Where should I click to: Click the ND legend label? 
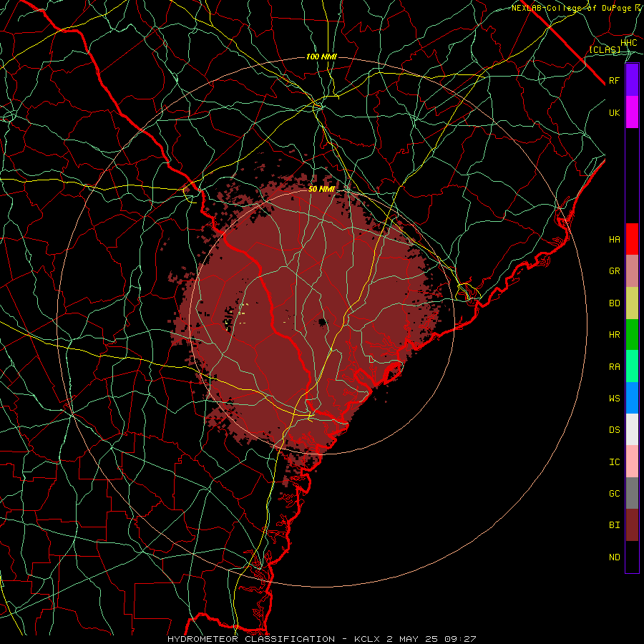click(x=614, y=557)
